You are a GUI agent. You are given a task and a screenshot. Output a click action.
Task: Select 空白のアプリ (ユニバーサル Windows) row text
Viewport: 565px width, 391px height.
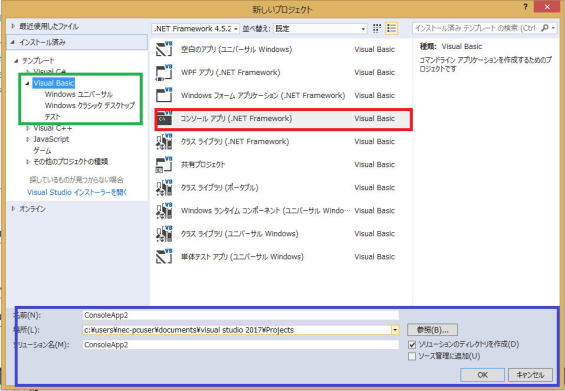(x=236, y=49)
